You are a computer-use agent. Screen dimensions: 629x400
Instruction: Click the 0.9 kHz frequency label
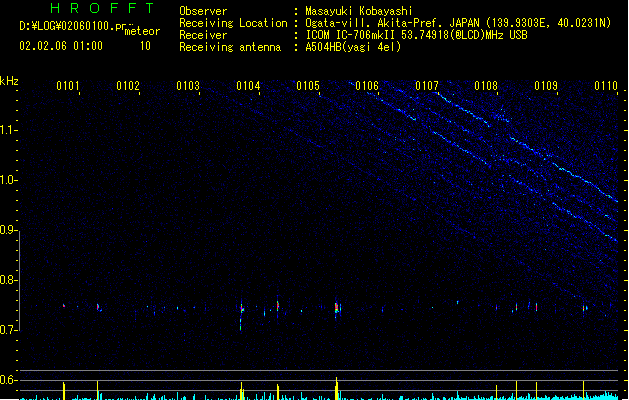[x=8, y=230]
